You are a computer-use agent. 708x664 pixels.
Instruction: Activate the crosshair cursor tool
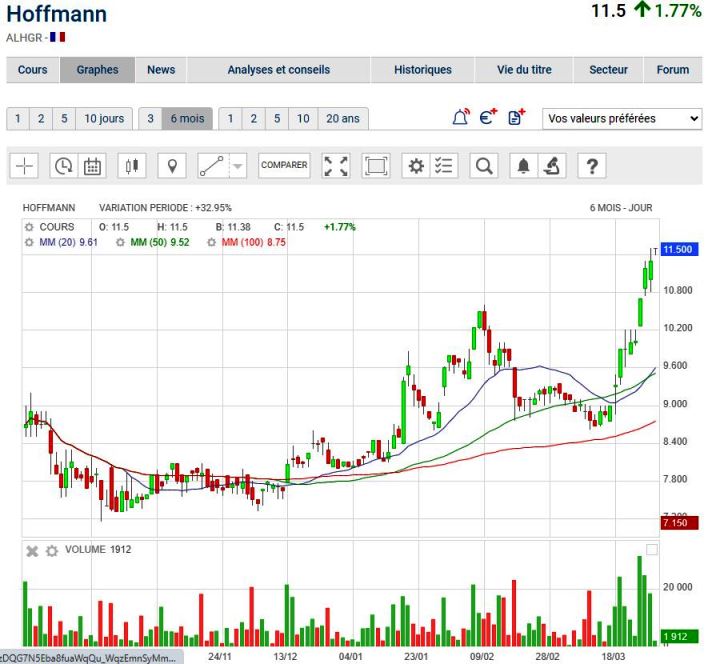pyautogui.click(x=24, y=166)
